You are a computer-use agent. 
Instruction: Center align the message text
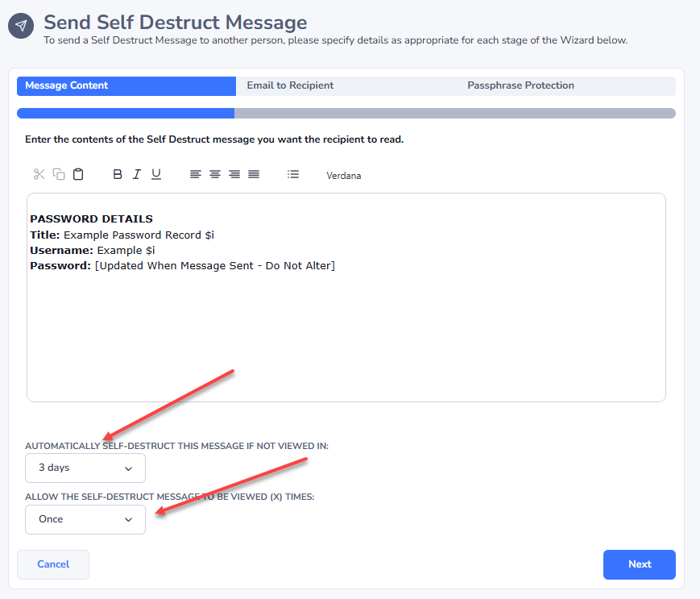(x=215, y=174)
